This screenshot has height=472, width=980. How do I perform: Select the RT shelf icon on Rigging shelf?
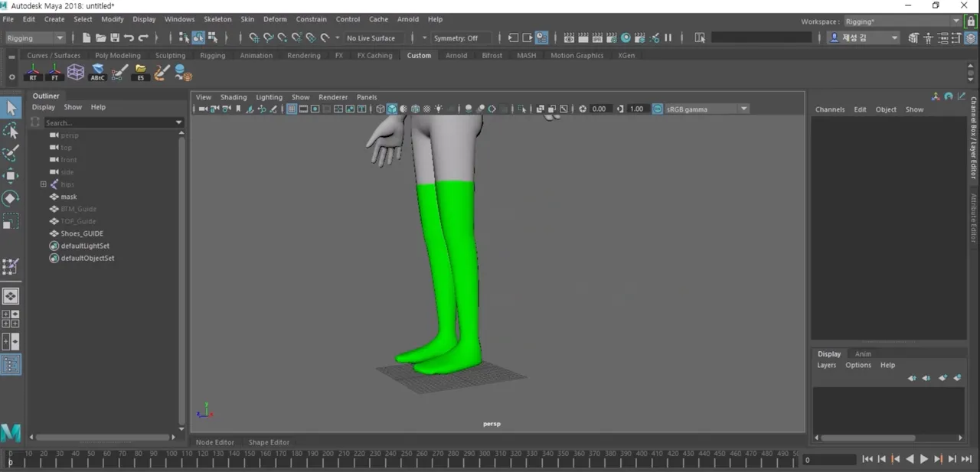point(33,73)
